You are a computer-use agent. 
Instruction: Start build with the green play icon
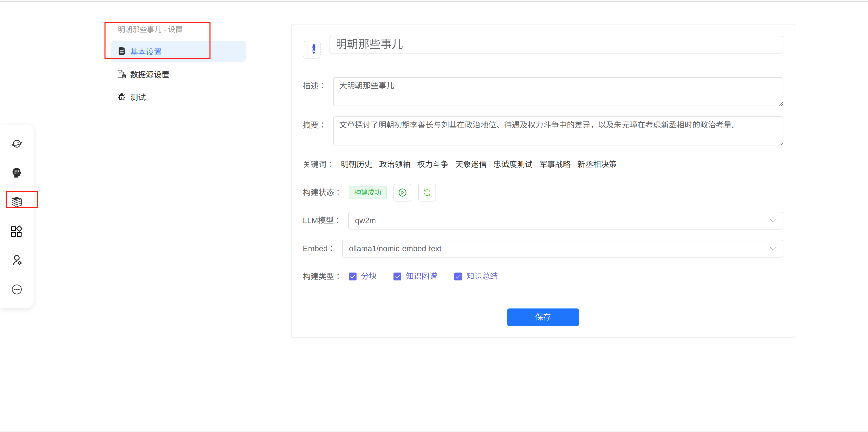tap(402, 192)
